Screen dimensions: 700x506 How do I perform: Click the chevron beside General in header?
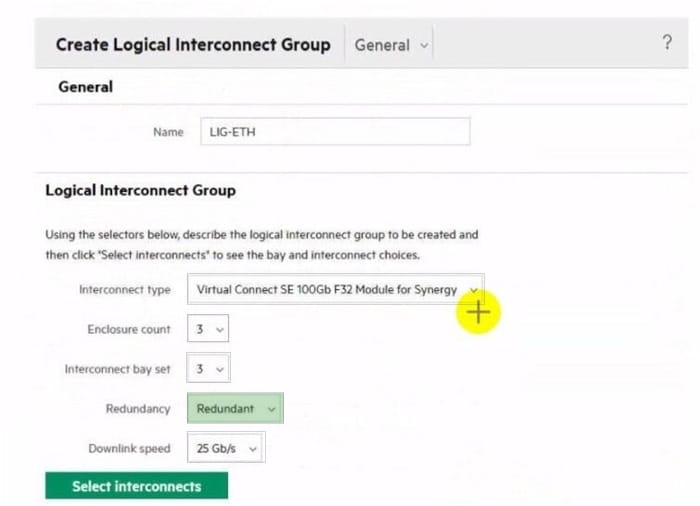(x=425, y=45)
